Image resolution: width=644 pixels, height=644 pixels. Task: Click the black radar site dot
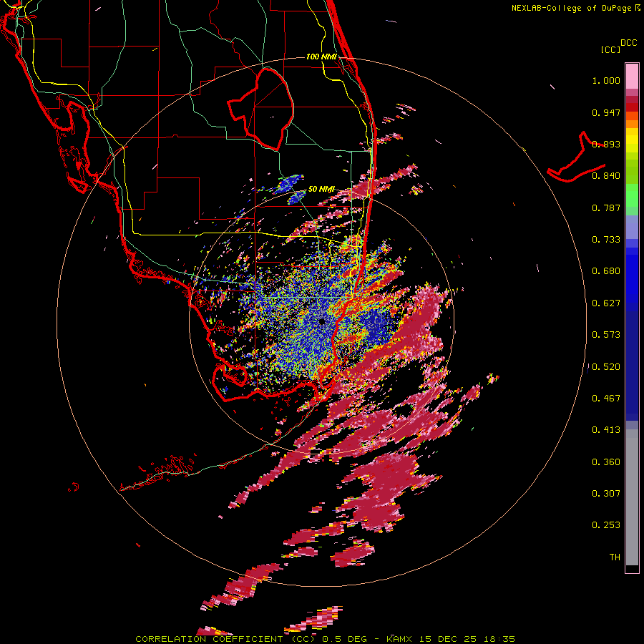pyautogui.click(x=322, y=321)
